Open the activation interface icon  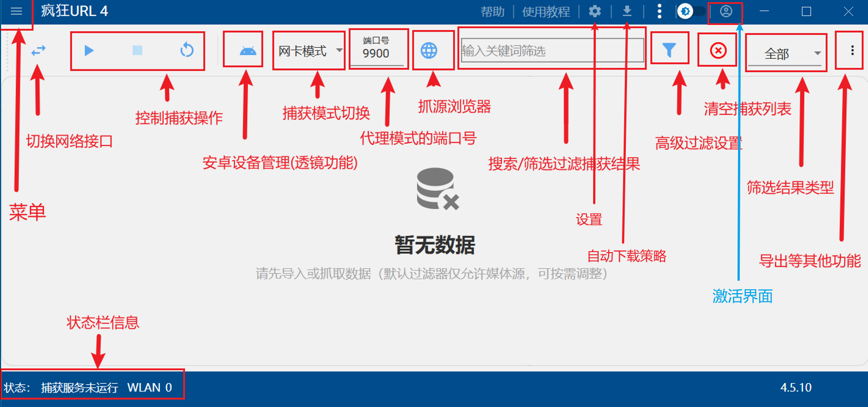click(x=726, y=12)
